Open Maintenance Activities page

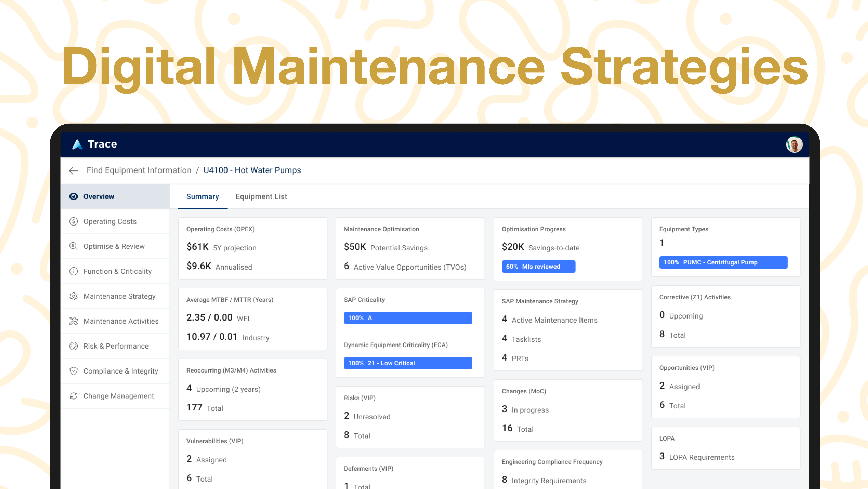pos(115,321)
